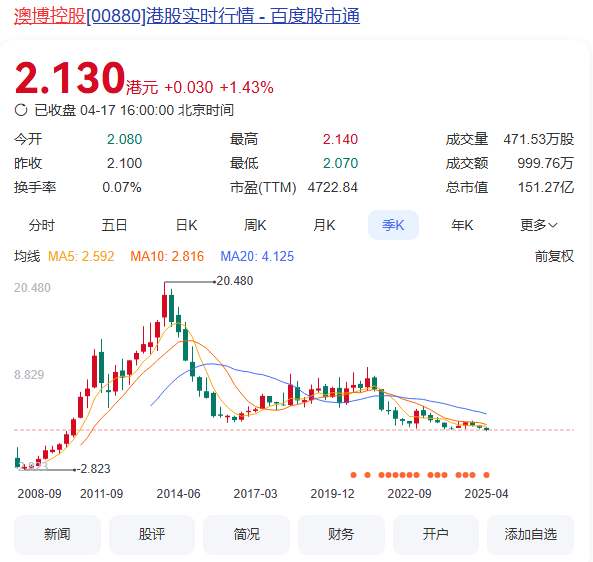The width and height of the screenshot is (593, 562).
Task: Open the 澳博控股[00880] Baidu stock title link
Action: tap(187, 16)
